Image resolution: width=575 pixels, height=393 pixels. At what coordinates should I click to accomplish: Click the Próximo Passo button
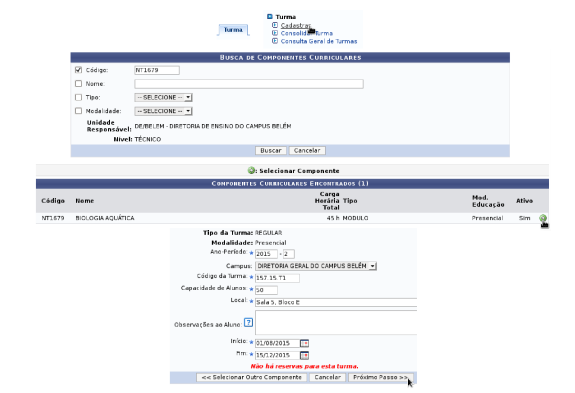point(380,377)
